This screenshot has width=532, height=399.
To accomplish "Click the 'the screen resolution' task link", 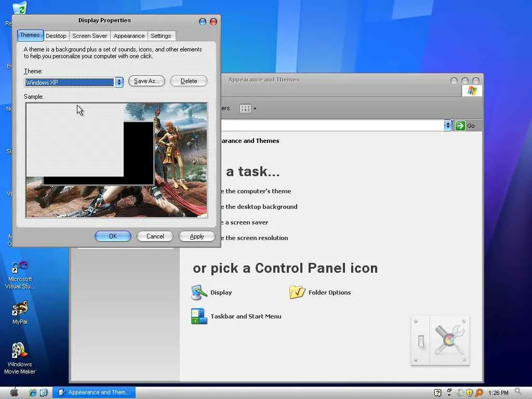I will pyautogui.click(x=255, y=238).
